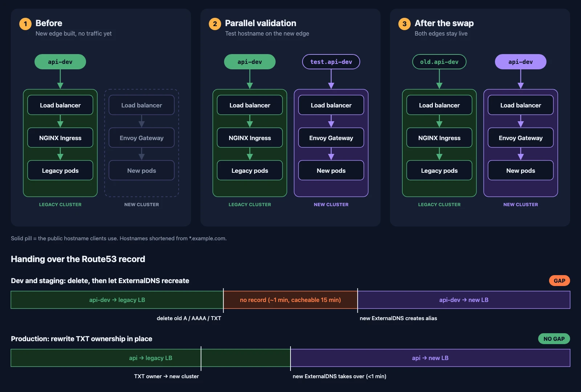Click the "api-dev → legacy LB" timeline segment

(x=117, y=300)
